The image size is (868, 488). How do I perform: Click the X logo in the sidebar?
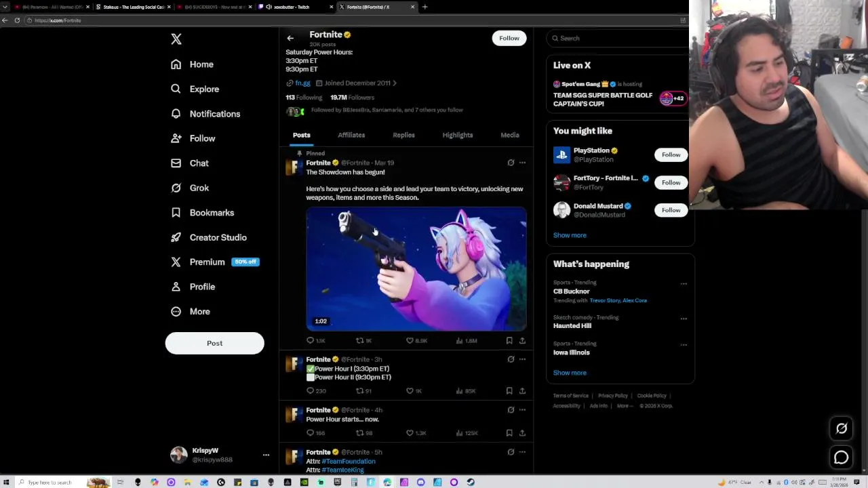[176, 39]
